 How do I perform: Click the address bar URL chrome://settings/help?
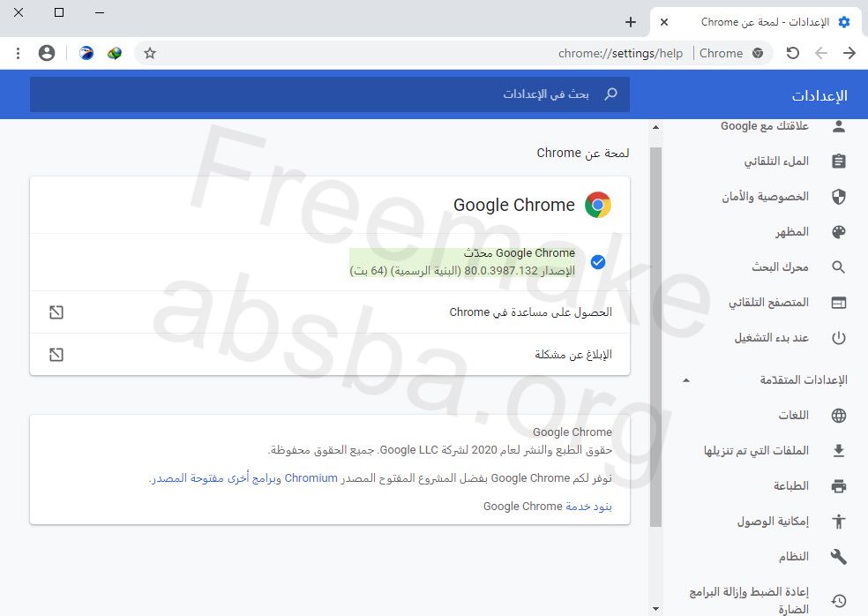point(620,53)
